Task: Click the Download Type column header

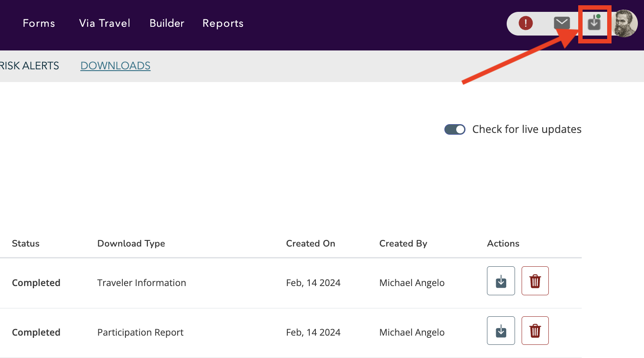Action: [131, 243]
